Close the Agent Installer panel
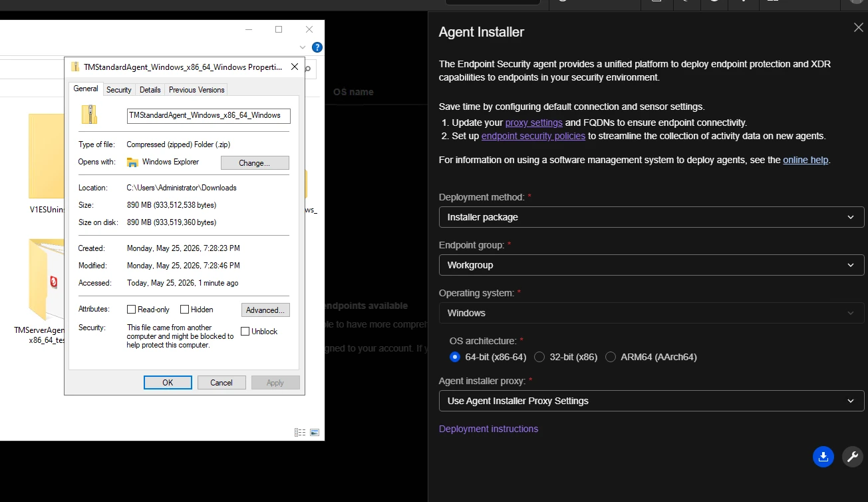The image size is (868, 502). [x=859, y=27]
